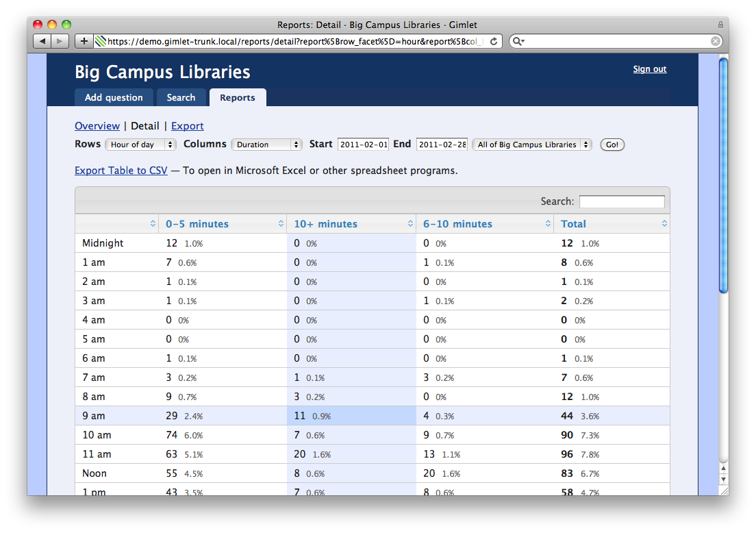Click the scrollbar down arrow
Screen dimensions: 756x533
723,479
